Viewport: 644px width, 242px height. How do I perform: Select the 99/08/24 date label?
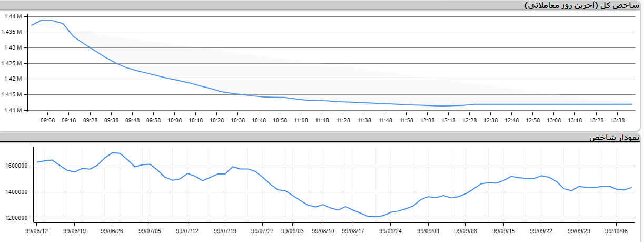[x=391, y=230]
